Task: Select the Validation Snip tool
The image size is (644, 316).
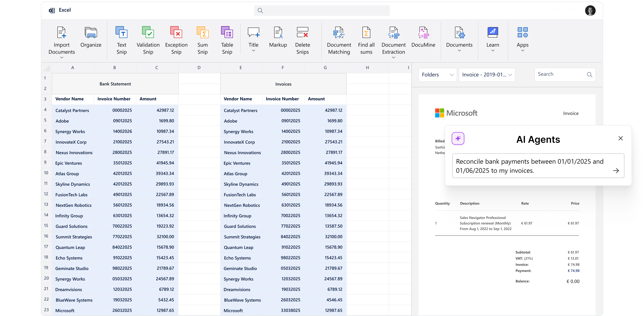Action: pos(148,33)
